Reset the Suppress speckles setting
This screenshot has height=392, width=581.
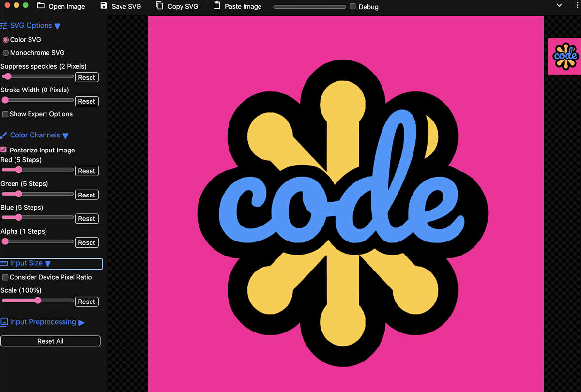pos(87,77)
